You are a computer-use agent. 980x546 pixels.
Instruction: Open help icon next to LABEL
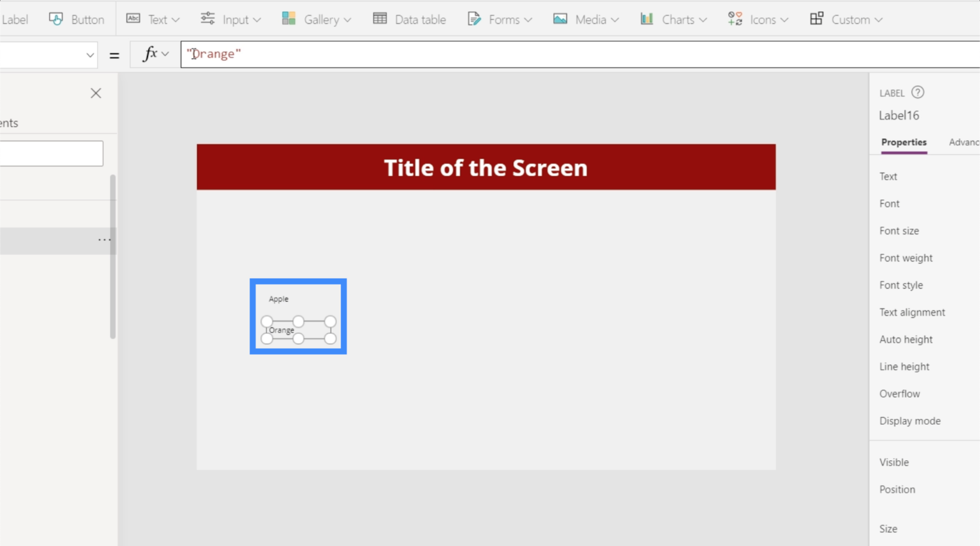point(918,93)
